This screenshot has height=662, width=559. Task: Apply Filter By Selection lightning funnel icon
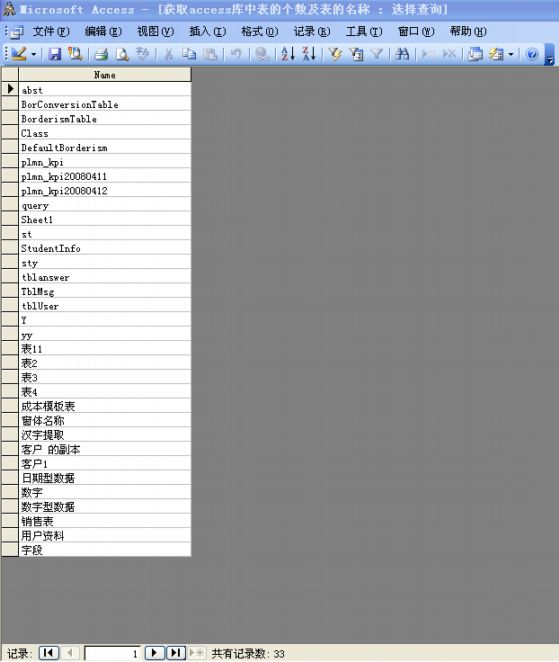pyautogui.click(x=336, y=54)
